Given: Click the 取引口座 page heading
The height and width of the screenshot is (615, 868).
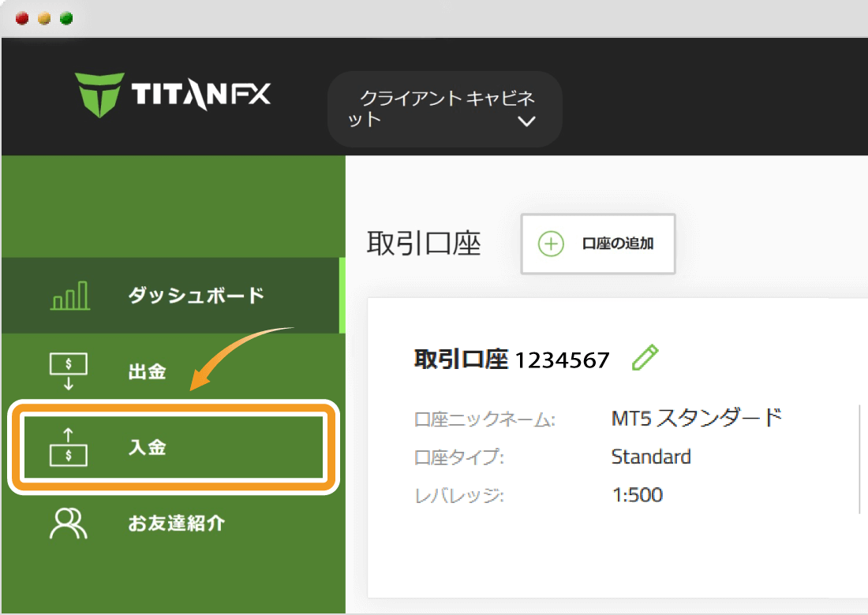Looking at the screenshot, I should 424,244.
